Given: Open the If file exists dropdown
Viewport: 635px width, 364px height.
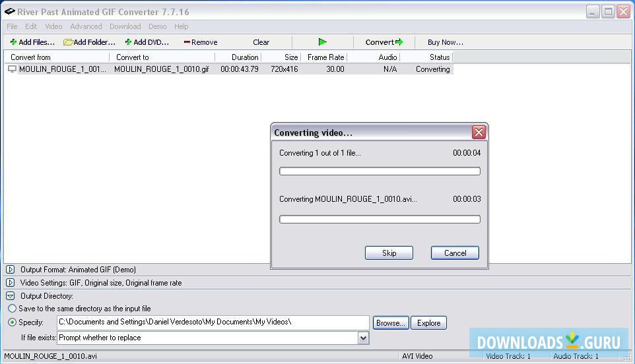Looking at the screenshot, I should (x=363, y=338).
